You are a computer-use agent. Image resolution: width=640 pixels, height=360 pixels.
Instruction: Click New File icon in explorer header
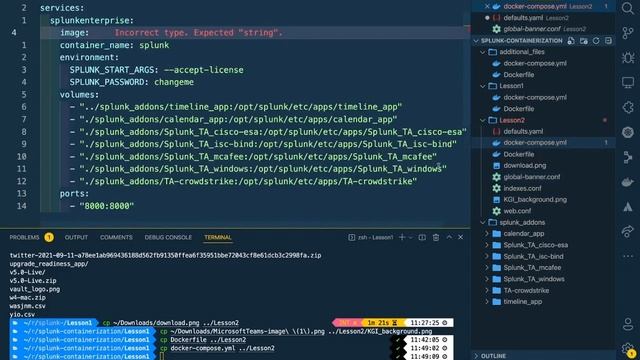coord(571,41)
